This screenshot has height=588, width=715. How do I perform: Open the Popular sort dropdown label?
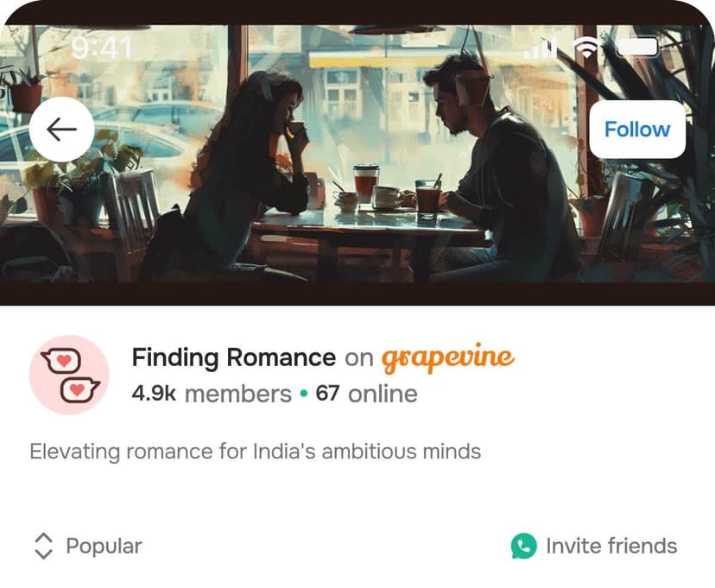[x=104, y=546]
